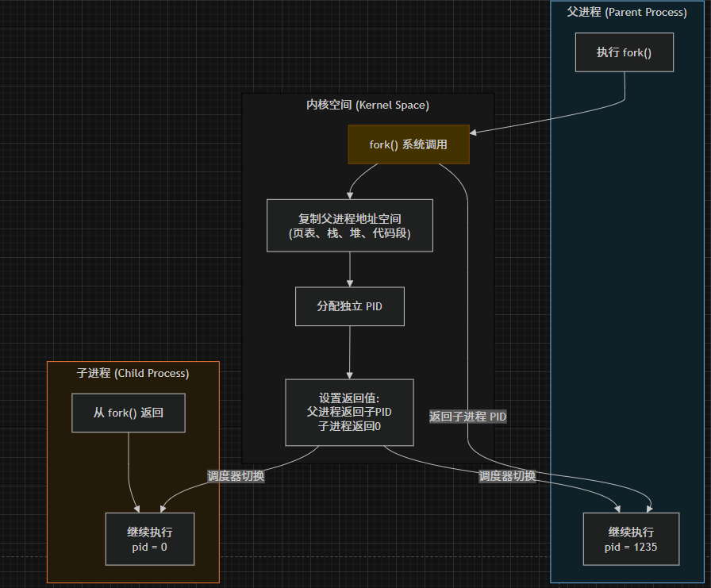Select the '复制父进程地址空间' node
Viewport: 711px width, 588px height.
(x=350, y=225)
